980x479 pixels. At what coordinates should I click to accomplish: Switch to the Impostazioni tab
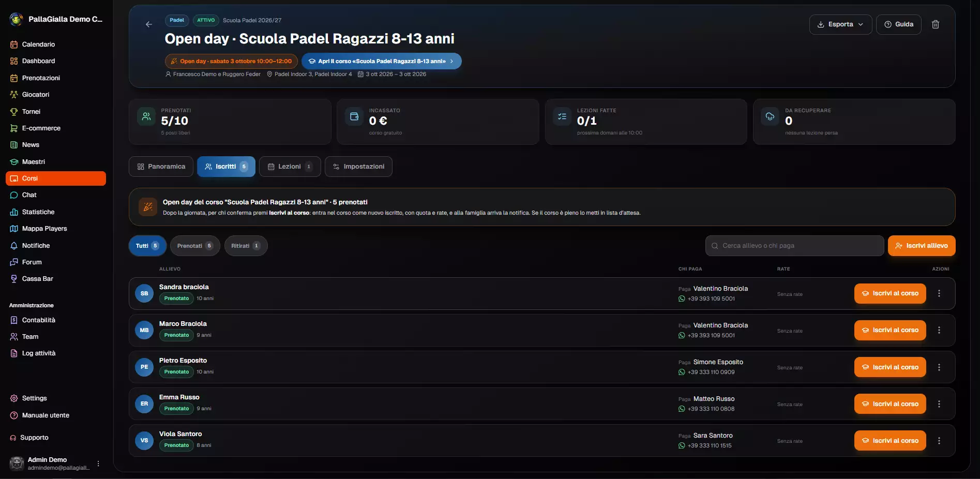click(x=358, y=167)
